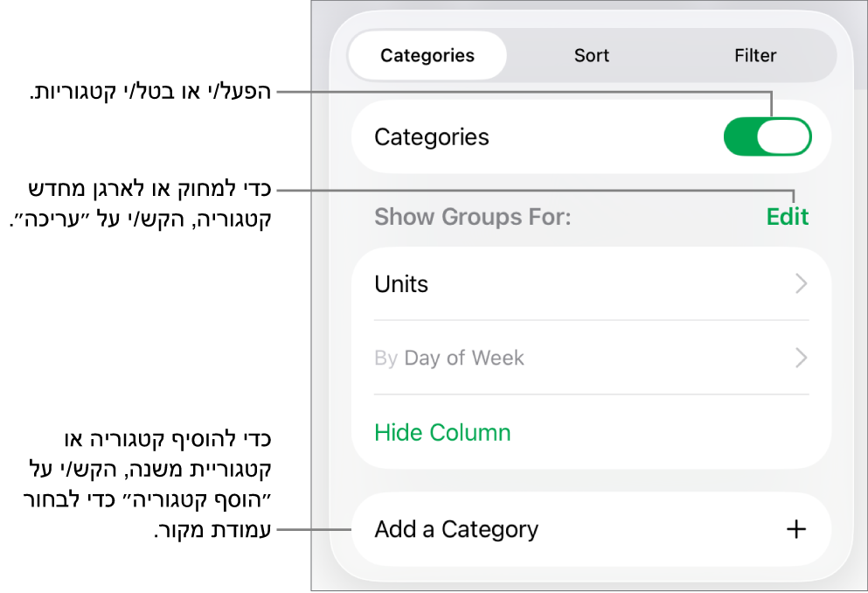Click the word Day of Week in the grouping row

click(x=464, y=358)
